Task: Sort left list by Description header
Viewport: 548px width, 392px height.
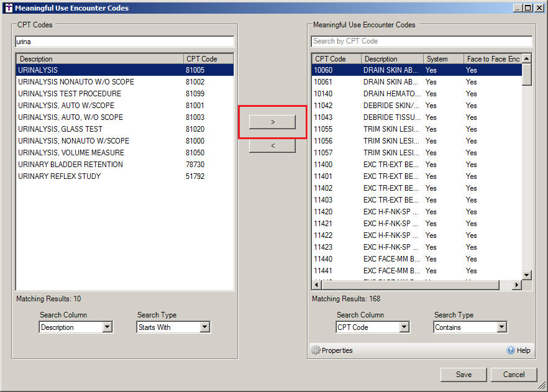Action: [x=99, y=58]
